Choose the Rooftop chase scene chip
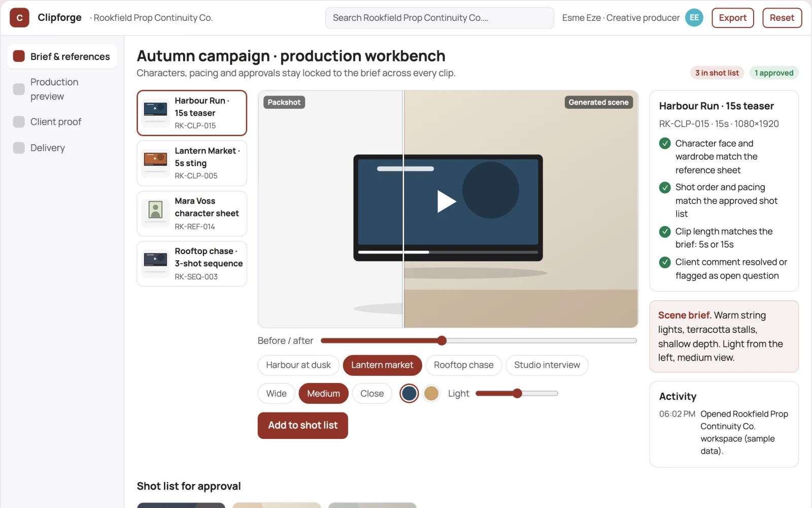812x508 pixels. [x=463, y=365]
